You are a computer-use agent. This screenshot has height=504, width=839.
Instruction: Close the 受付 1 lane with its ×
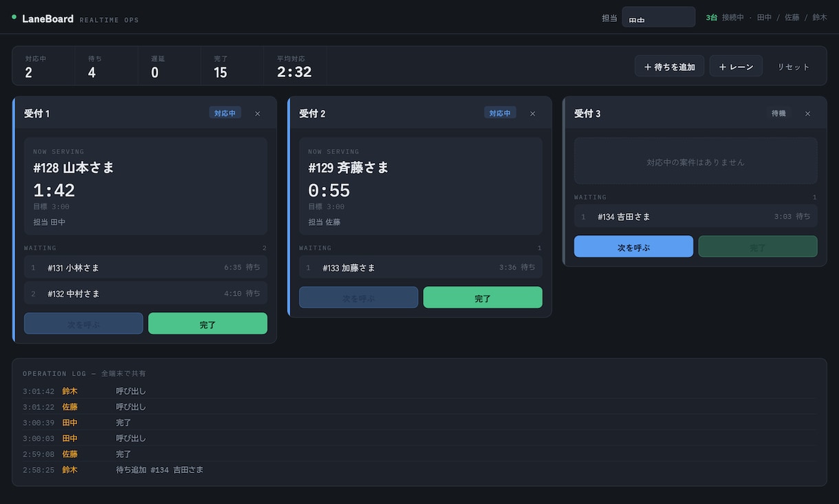[x=257, y=113]
